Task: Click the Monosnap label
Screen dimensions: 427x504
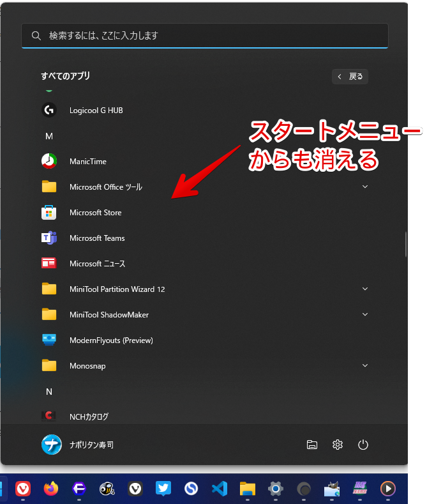Action: point(87,366)
